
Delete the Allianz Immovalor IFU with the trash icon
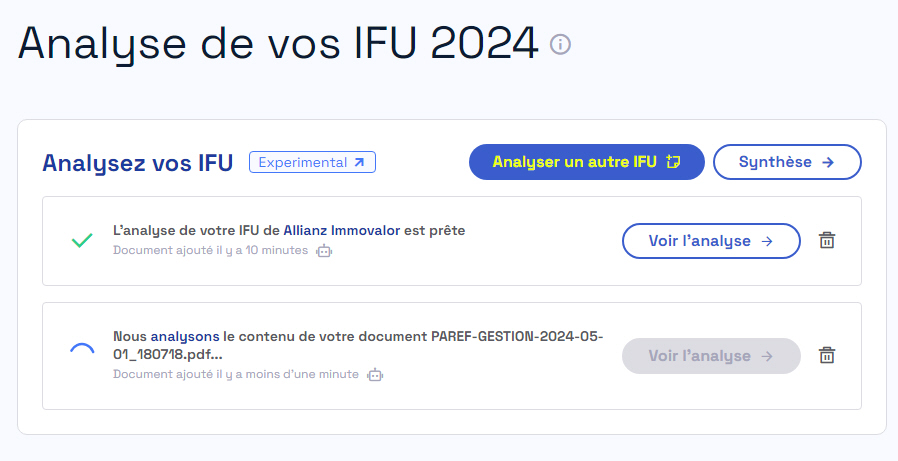[x=827, y=240]
